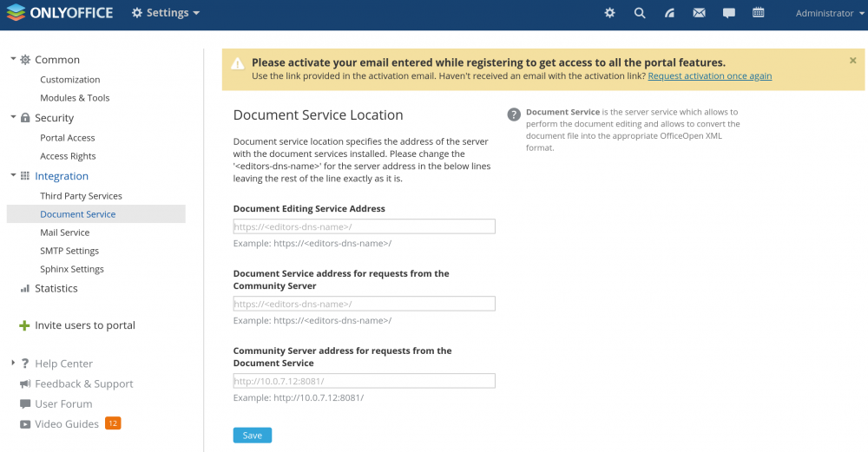Open the Settings module dropdown
Screen dimensions: 868x452
166,13
